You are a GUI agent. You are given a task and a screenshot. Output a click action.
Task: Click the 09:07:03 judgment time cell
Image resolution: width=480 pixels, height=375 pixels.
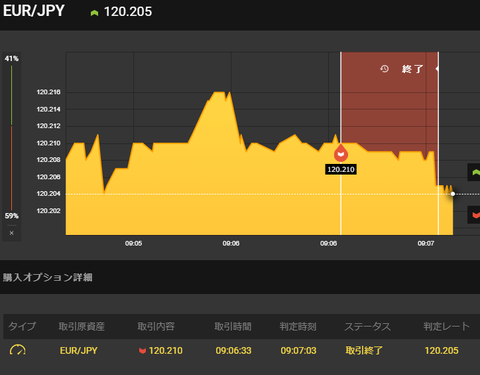(298, 351)
